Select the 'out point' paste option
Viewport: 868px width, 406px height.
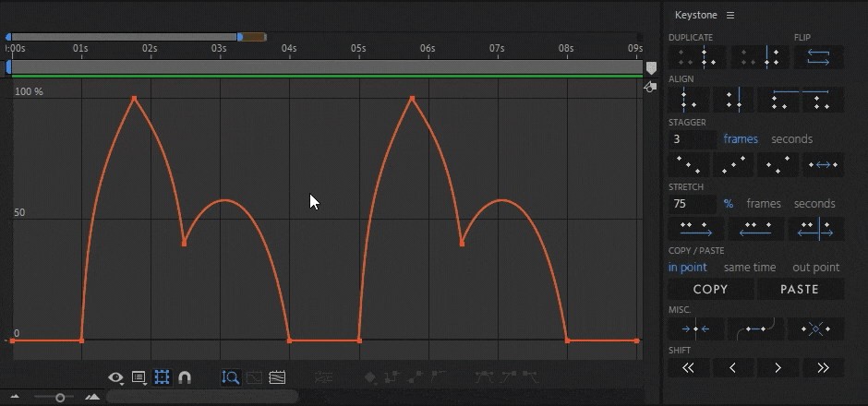815,268
